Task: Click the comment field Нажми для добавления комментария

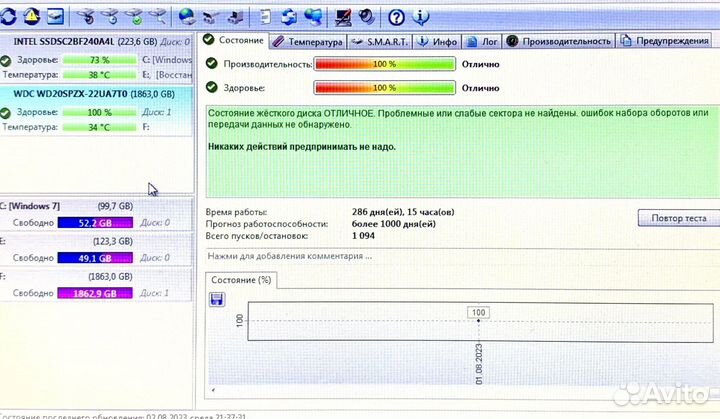Action: point(462,256)
